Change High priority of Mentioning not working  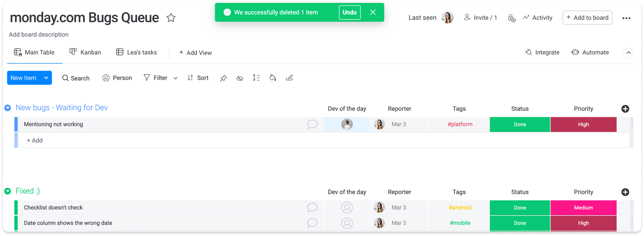[583, 125]
